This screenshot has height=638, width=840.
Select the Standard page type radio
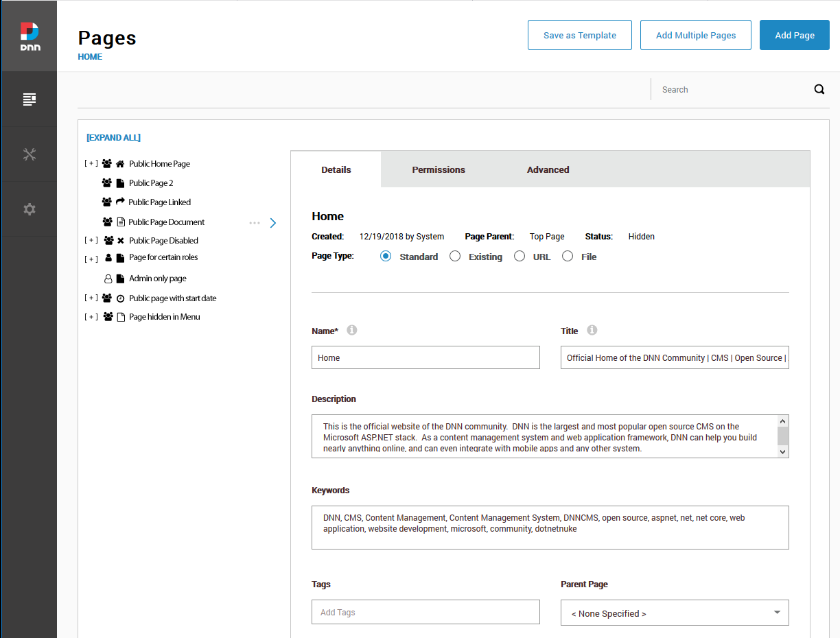point(386,256)
